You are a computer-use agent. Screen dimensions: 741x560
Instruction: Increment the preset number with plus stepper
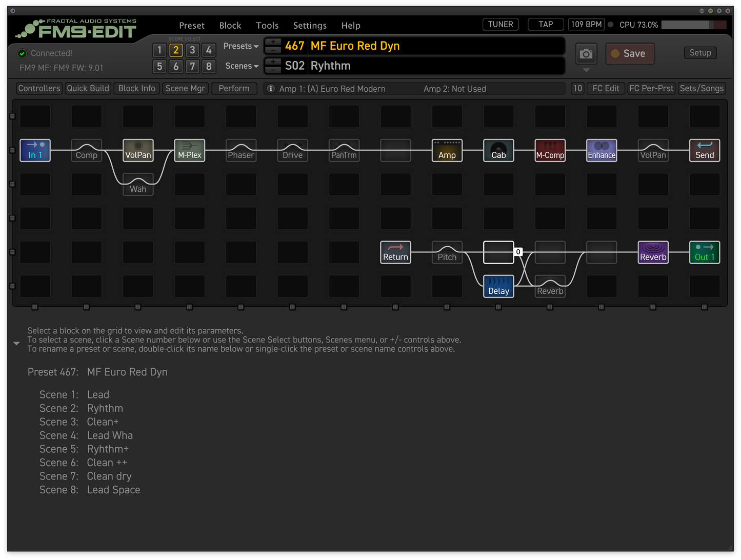272,42
